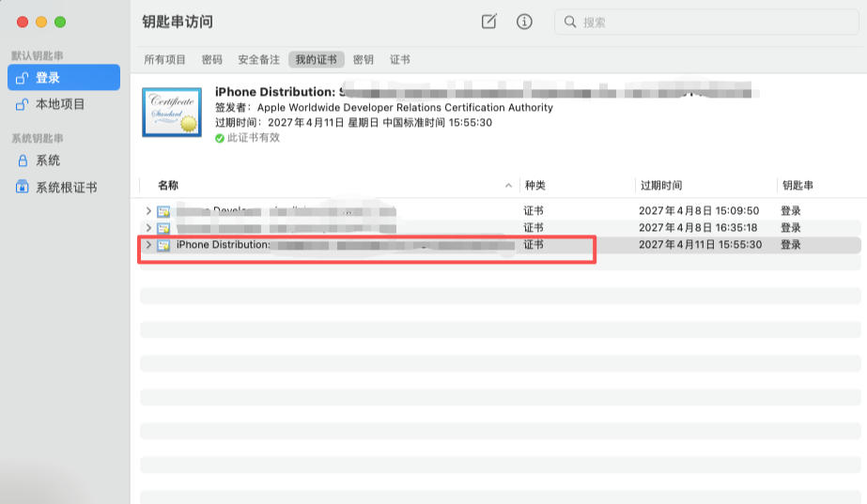Click the 钥匙串访问 window title

178,22
